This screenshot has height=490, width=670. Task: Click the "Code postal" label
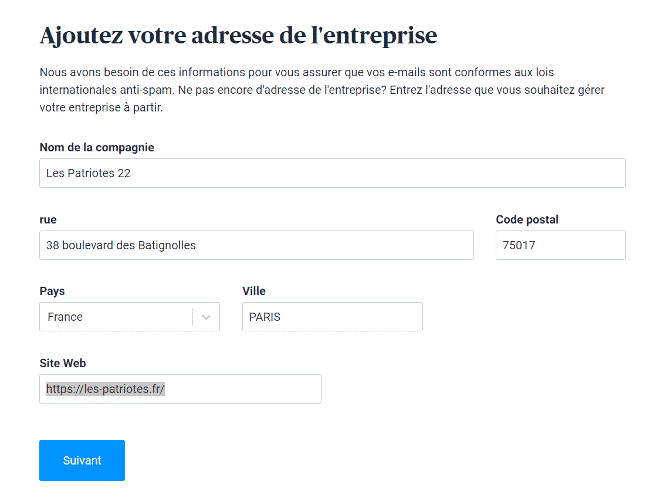pyautogui.click(x=527, y=219)
